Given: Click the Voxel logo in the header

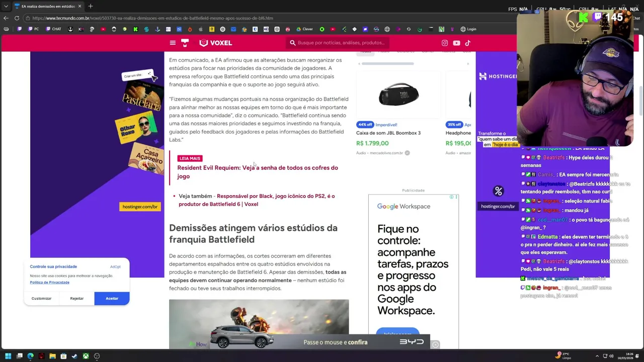Looking at the screenshot, I should [x=215, y=43].
